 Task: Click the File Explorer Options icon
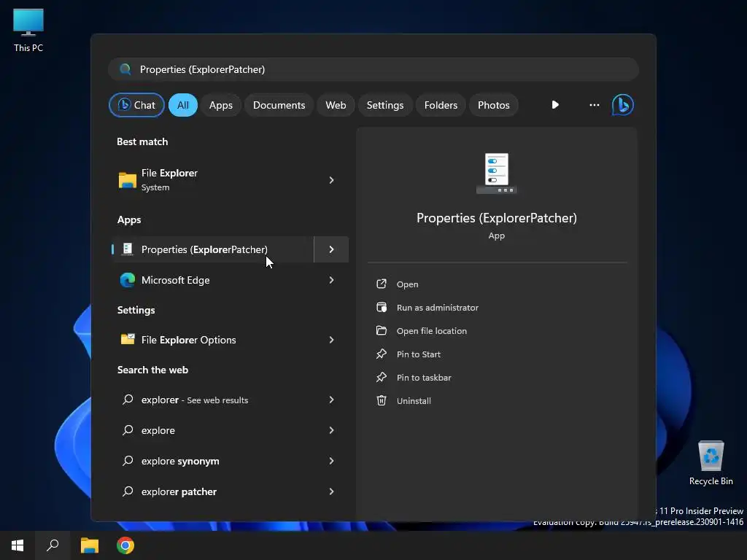click(x=127, y=340)
